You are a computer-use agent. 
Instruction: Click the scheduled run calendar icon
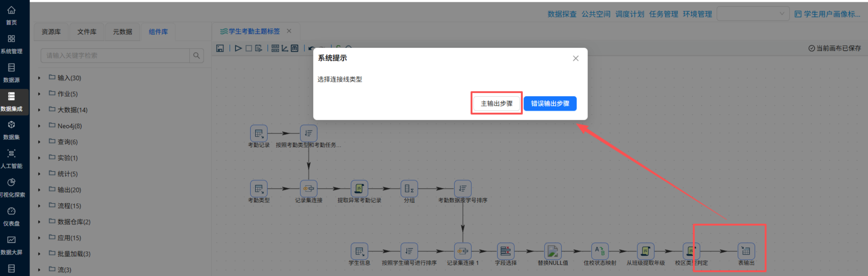coord(259,49)
